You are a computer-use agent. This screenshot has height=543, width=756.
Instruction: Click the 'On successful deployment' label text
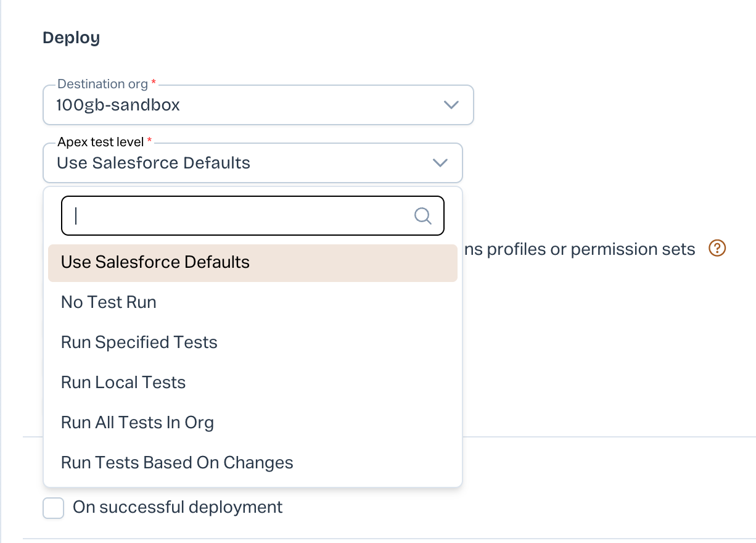coord(178,507)
